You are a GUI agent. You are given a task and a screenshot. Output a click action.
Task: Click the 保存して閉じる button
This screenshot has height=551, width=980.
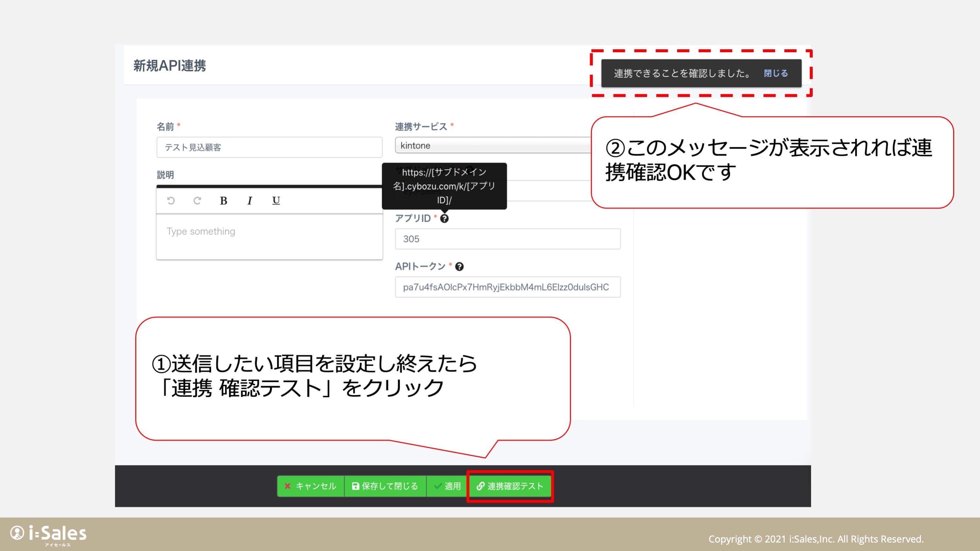click(x=385, y=486)
